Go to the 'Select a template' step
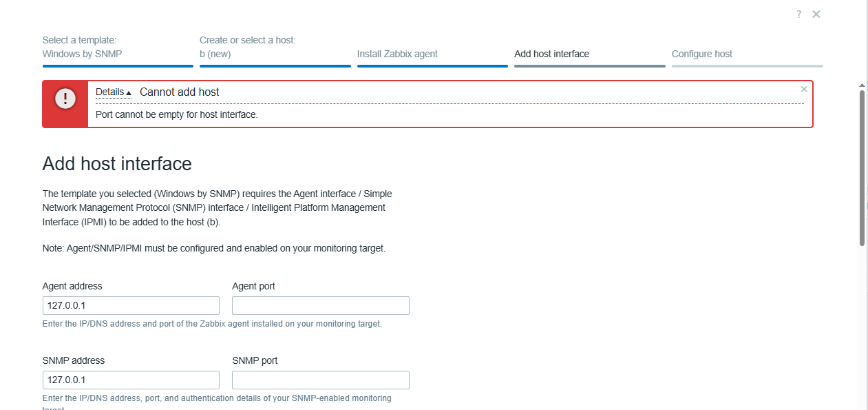 click(x=83, y=47)
